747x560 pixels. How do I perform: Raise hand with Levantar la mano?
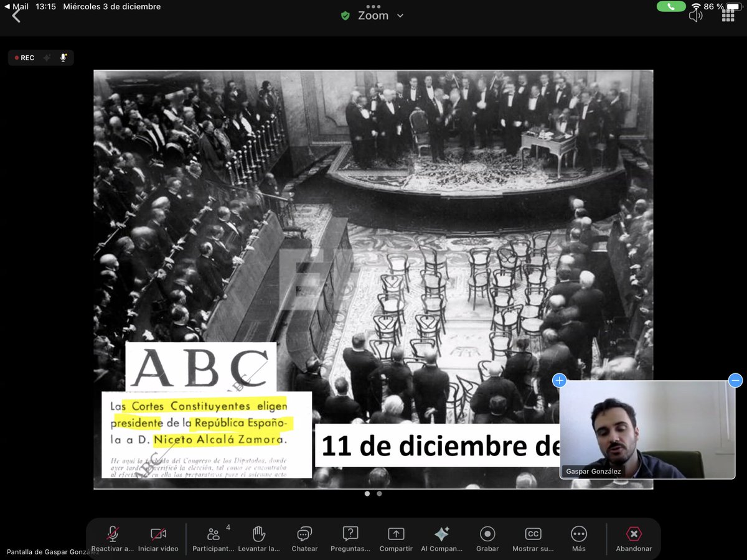pos(259,539)
